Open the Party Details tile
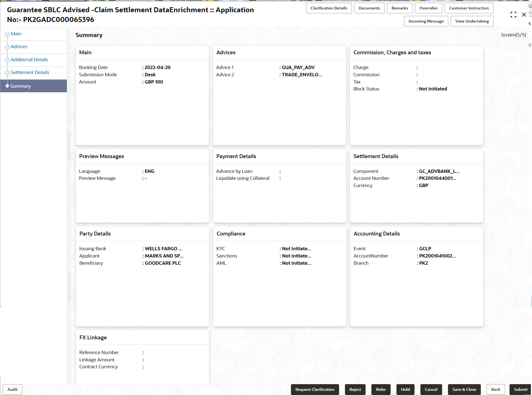The image size is (532, 395). (142, 276)
